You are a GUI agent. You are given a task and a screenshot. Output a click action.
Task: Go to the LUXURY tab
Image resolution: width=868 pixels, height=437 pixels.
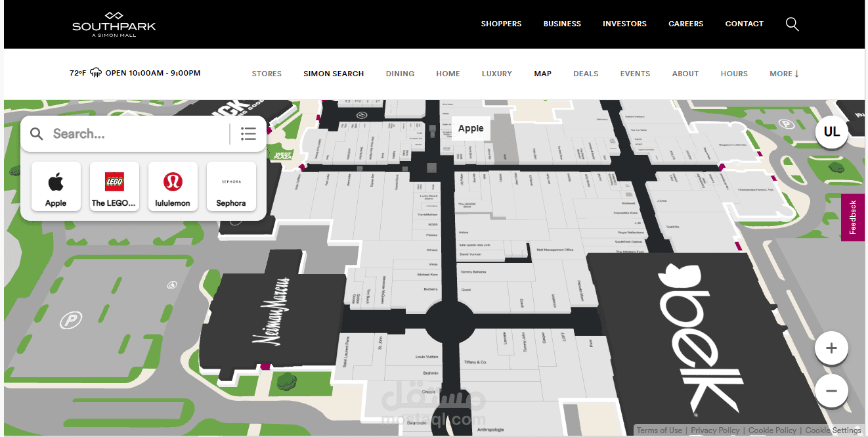coord(496,74)
